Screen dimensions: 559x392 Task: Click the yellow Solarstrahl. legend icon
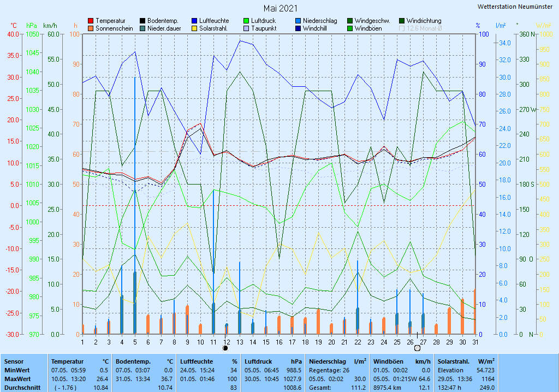coord(194,28)
